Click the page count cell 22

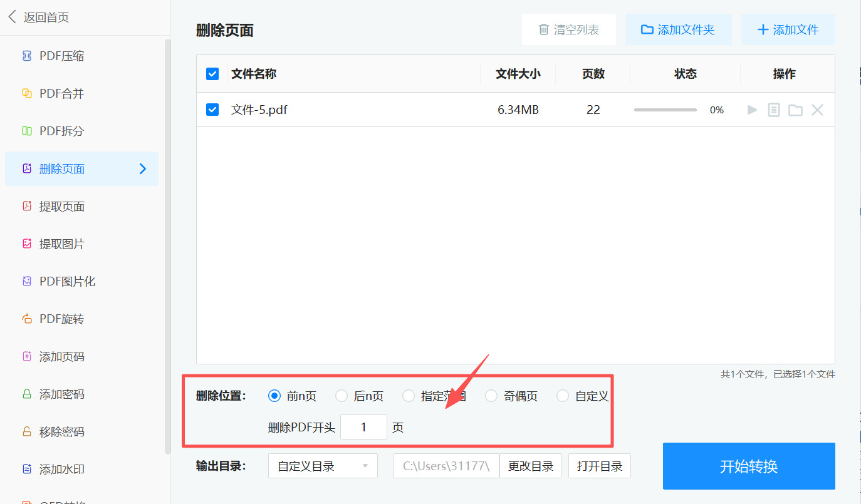[593, 110]
